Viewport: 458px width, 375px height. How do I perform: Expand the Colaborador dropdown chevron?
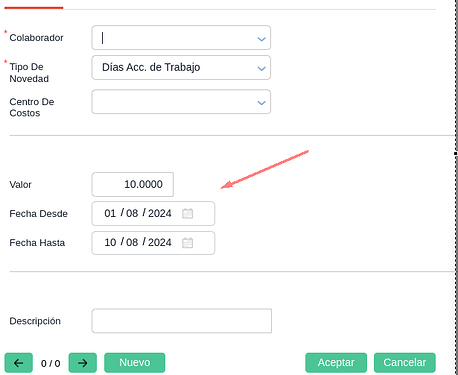point(262,39)
